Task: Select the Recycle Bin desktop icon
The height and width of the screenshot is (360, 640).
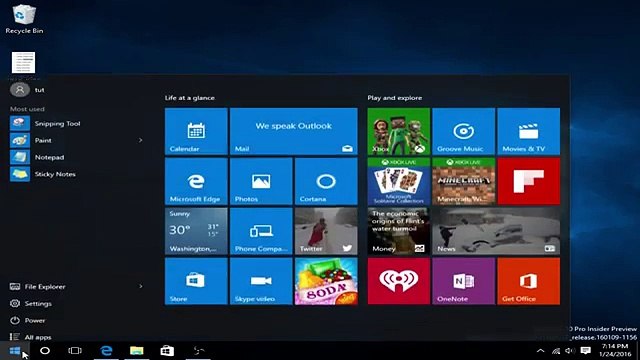Action: [24, 19]
